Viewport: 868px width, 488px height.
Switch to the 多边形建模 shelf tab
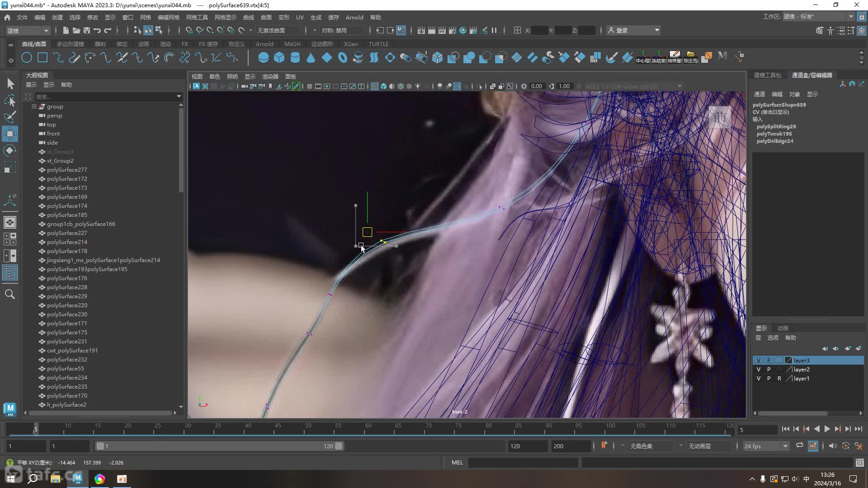[71, 44]
